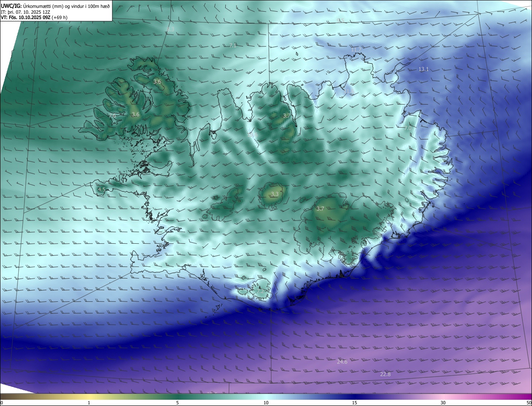Click the '30' label on the color scale
Screen dimensions: 532x406
(x=443, y=403)
